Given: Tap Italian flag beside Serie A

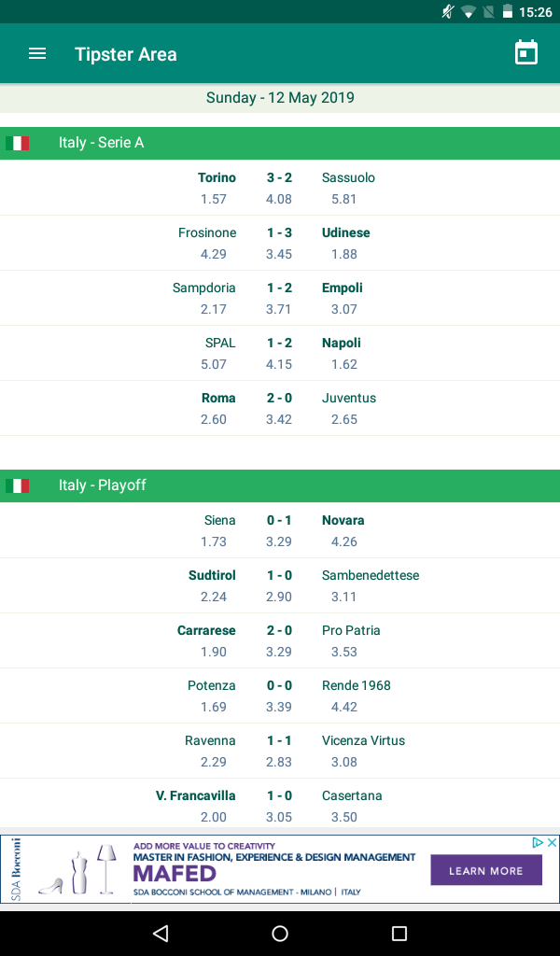Looking at the screenshot, I should 17,143.
